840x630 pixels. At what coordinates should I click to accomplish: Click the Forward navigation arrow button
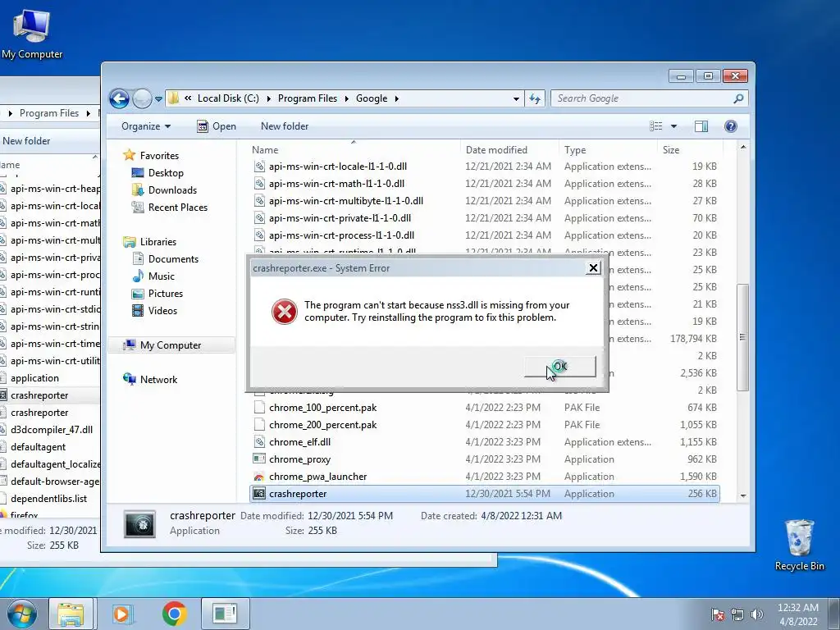tap(142, 98)
